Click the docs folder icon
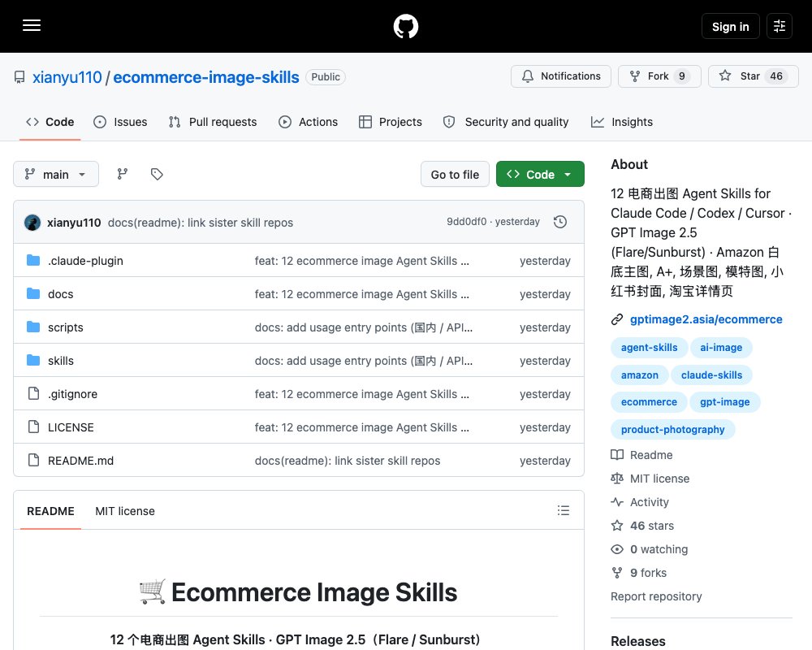This screenshot has height=650, width=812. [x=33, y=294]
